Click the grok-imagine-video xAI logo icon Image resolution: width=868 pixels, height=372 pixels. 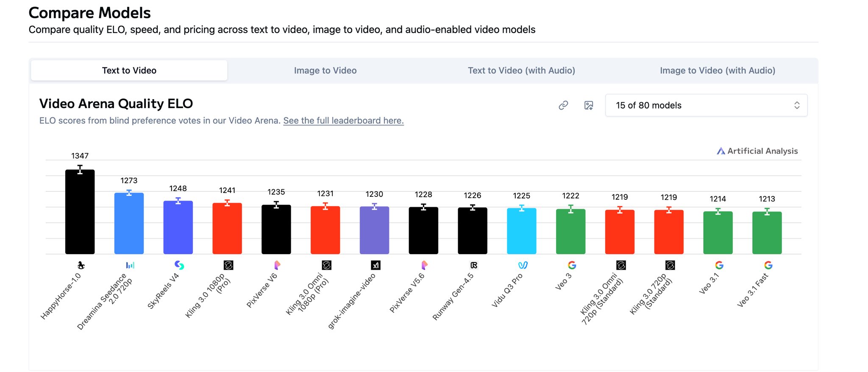[376, 266]
